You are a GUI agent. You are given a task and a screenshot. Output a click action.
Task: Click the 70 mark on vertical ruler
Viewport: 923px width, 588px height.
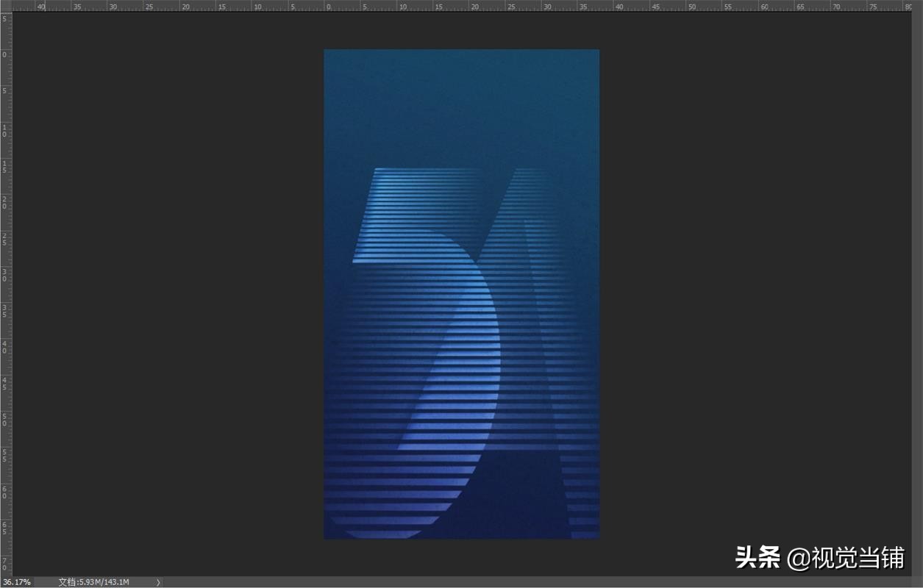[5, 564]
